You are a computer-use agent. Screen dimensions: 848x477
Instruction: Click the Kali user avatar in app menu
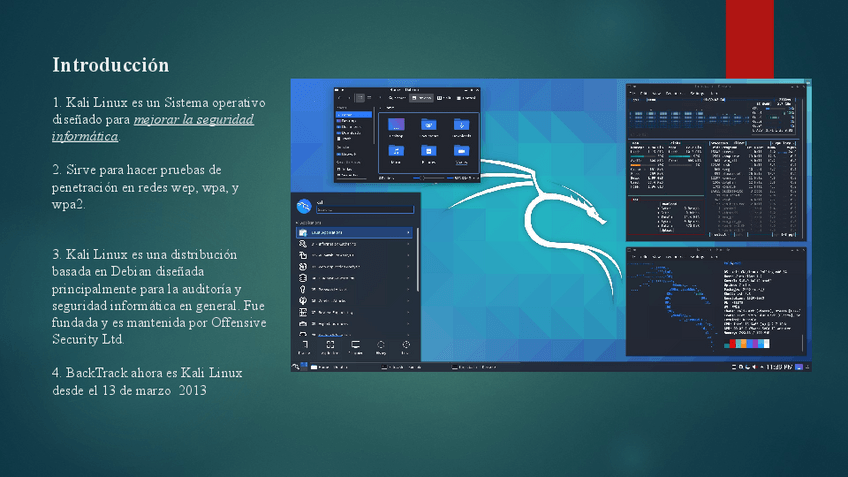coord(304,206)
